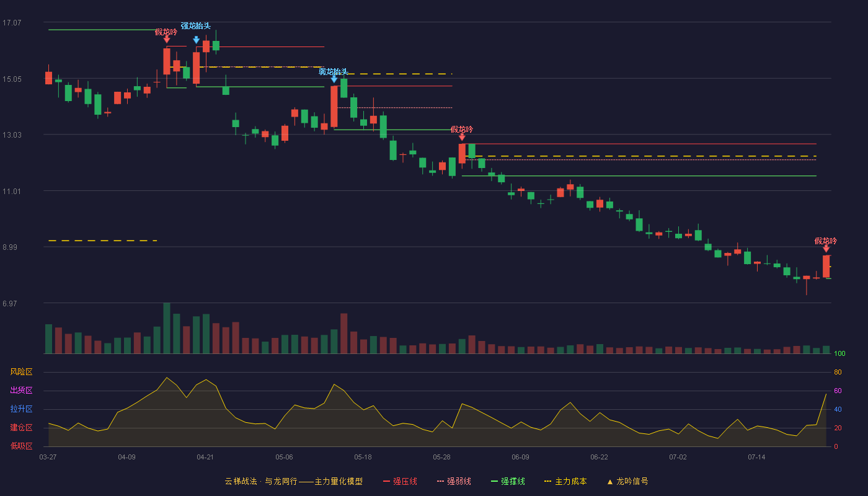Toggle the 强压线 legend entry

tap(401, 481)
